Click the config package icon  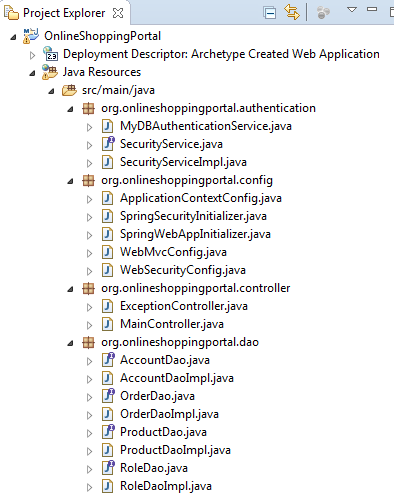coord(88,180)
